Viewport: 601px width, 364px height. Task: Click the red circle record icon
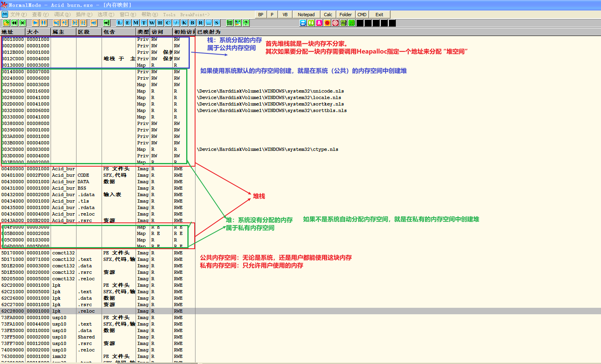point(327,23)
